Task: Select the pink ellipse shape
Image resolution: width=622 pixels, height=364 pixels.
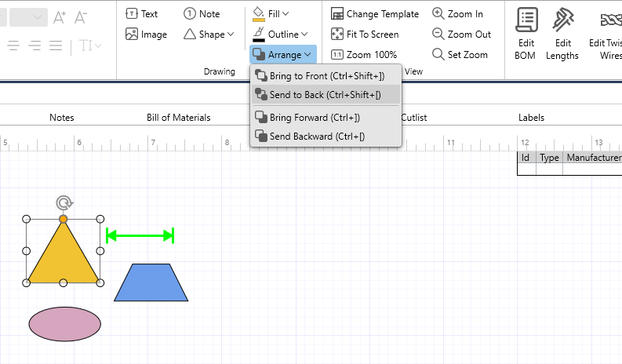Action: [x=64, y=324]
